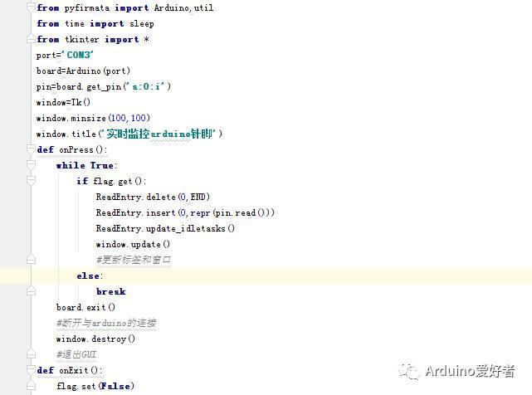Viewport: 532px width, 395px height.
Task: Click the 'flag.set(False)' line
Action: click(95, 386)
